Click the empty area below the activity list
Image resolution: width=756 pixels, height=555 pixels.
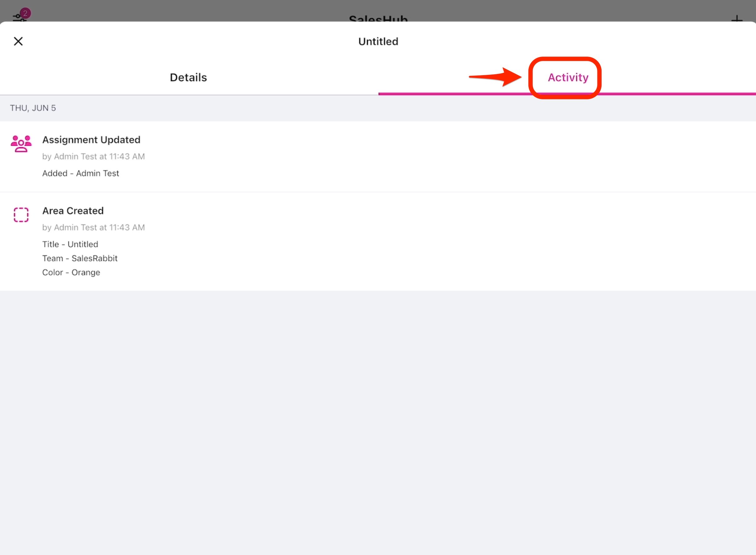click(x=378, y=420)
